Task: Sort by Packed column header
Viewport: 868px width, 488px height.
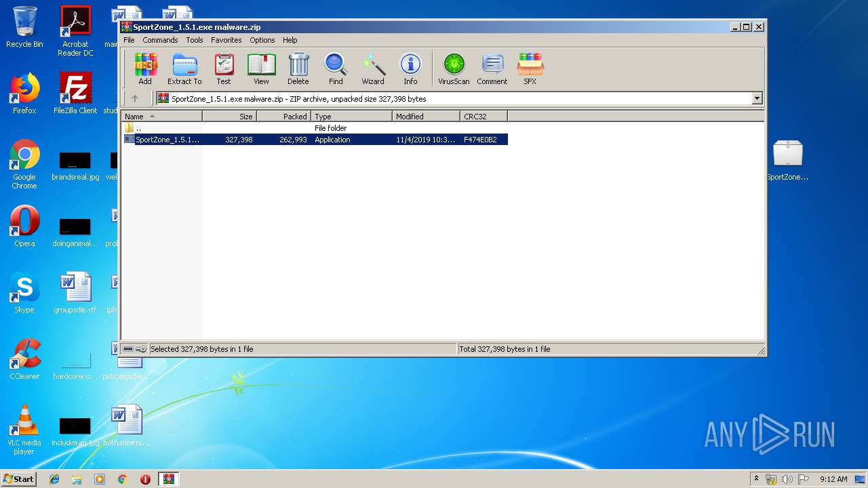Action: pyautogui.click(x=283, y=117)
